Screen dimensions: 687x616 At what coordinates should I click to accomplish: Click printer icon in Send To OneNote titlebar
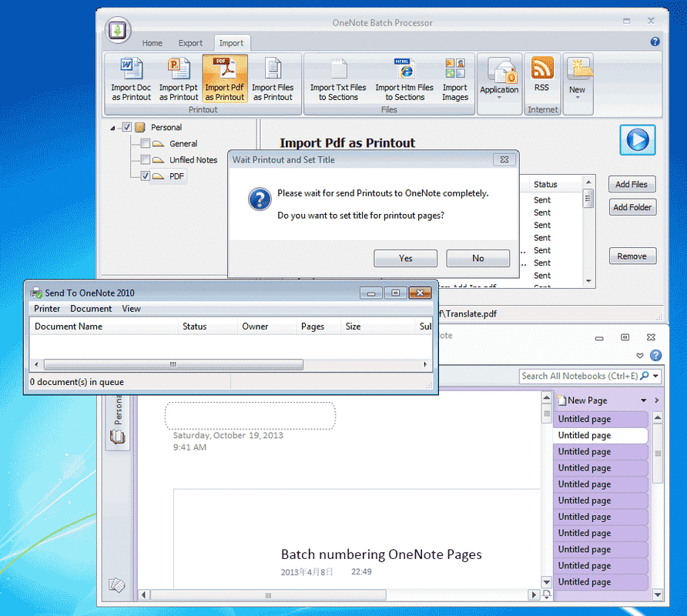click(x=36, y=293)
